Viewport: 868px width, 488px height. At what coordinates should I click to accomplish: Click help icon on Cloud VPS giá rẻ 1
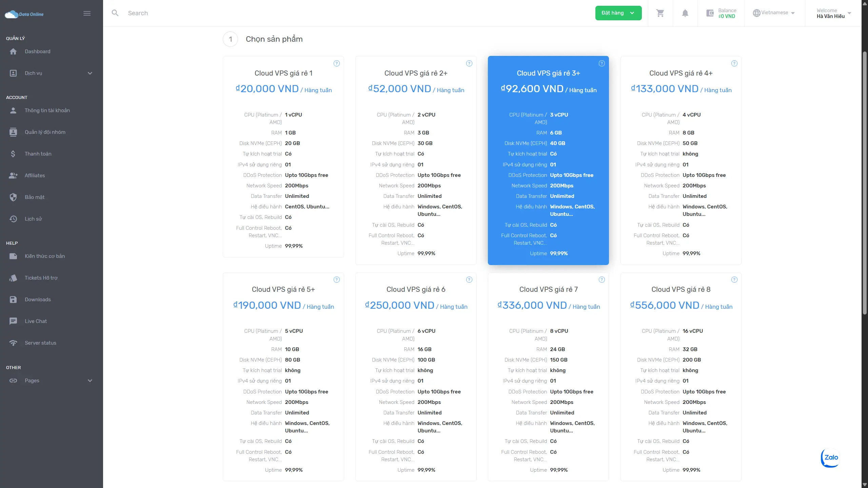coord(336,63)
